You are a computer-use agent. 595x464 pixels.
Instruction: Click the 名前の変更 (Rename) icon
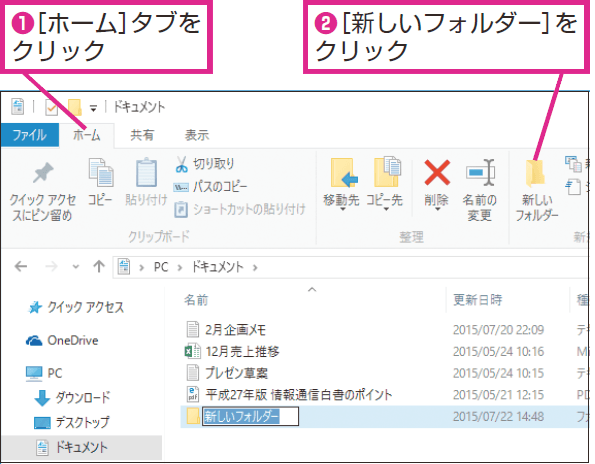[480, 172]
